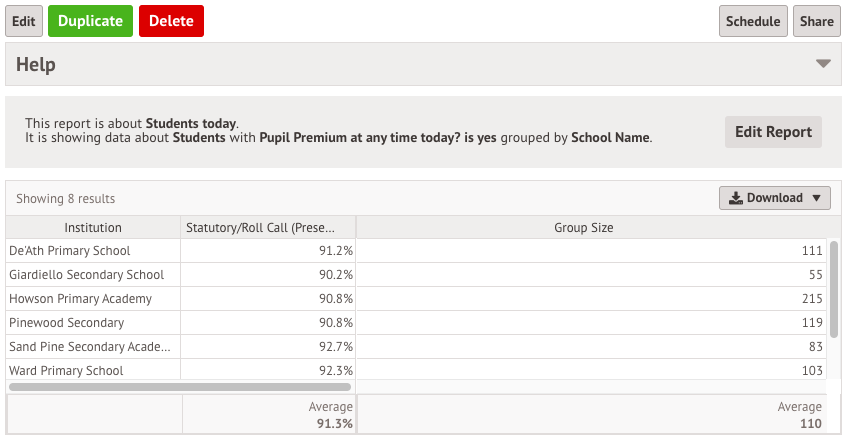
Task: Duplicate this report with the green button
Action: (91, 21)
